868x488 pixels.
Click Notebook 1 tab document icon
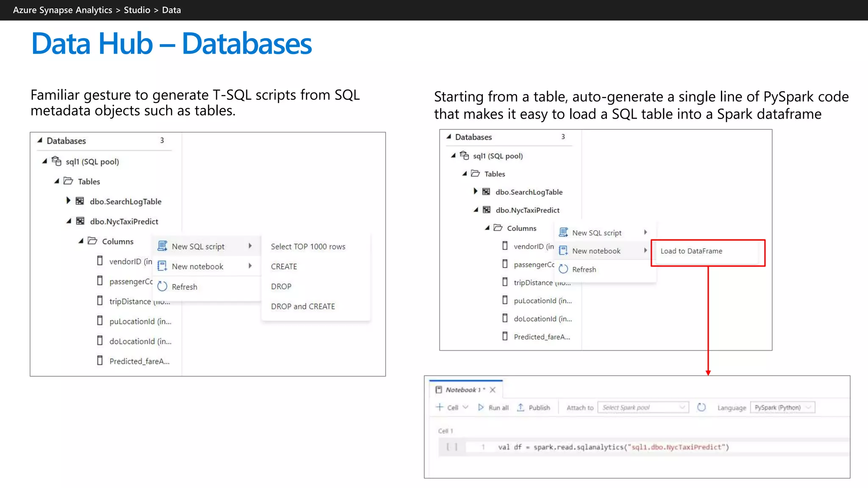coord(439,390)
